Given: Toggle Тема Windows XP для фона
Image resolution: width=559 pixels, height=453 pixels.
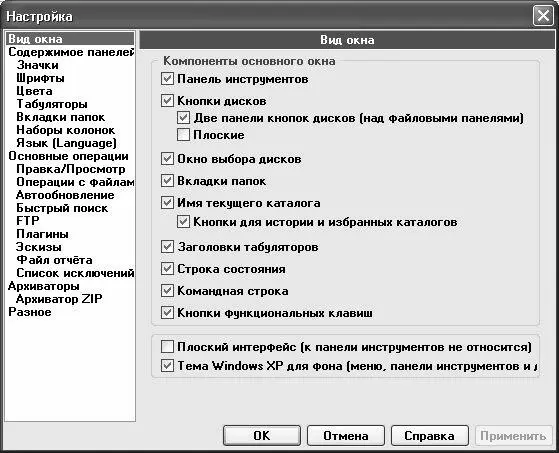Looking at the screenshot, I should click(167, 366).
